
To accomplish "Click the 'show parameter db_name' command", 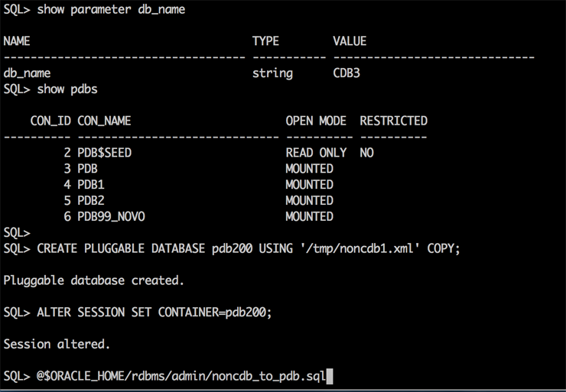I will [x=111, y=9].
